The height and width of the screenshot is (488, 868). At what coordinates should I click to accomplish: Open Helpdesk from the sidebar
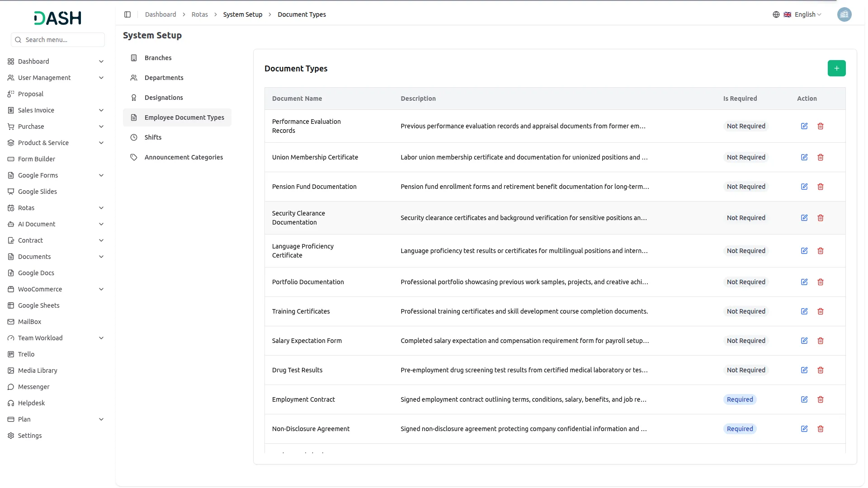click(x=31, y=403)
